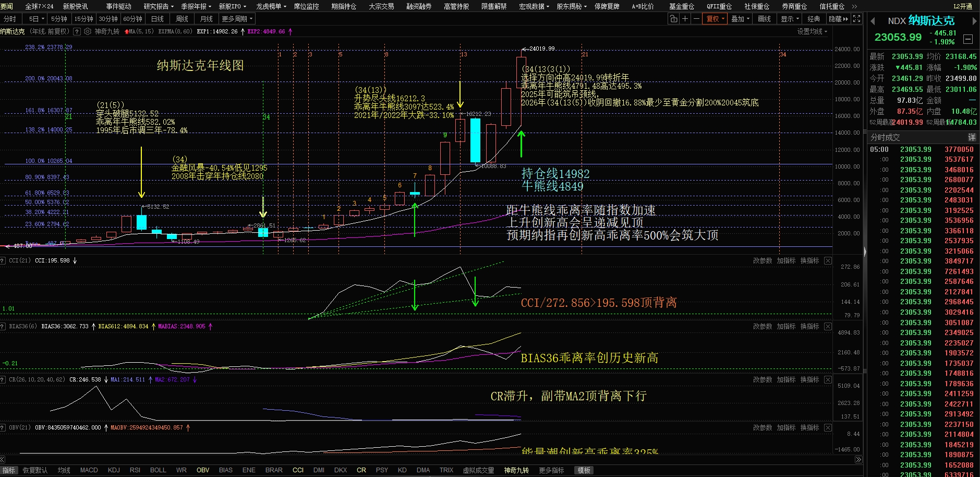Open the 叠加 overlay dropdown
Image resolution: width=980 pixels, height=477 pixels.
740,19
